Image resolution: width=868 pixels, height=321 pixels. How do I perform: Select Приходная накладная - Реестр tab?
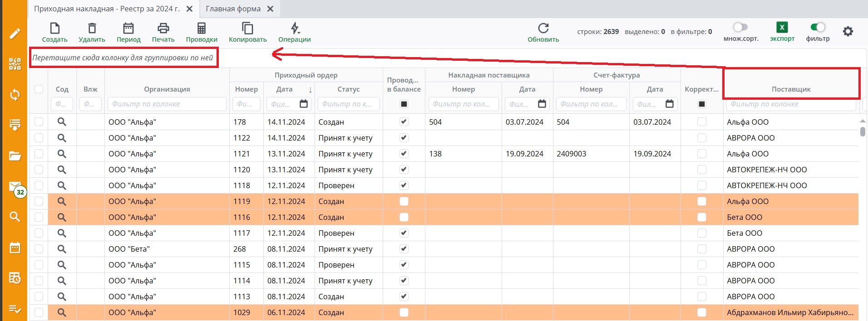point(107,9)
